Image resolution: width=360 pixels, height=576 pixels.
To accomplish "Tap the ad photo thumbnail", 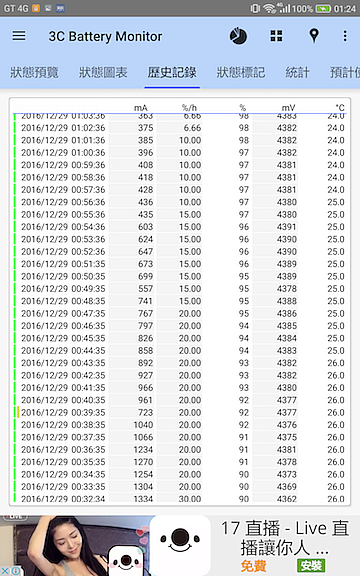I will (x=75, y=546).
